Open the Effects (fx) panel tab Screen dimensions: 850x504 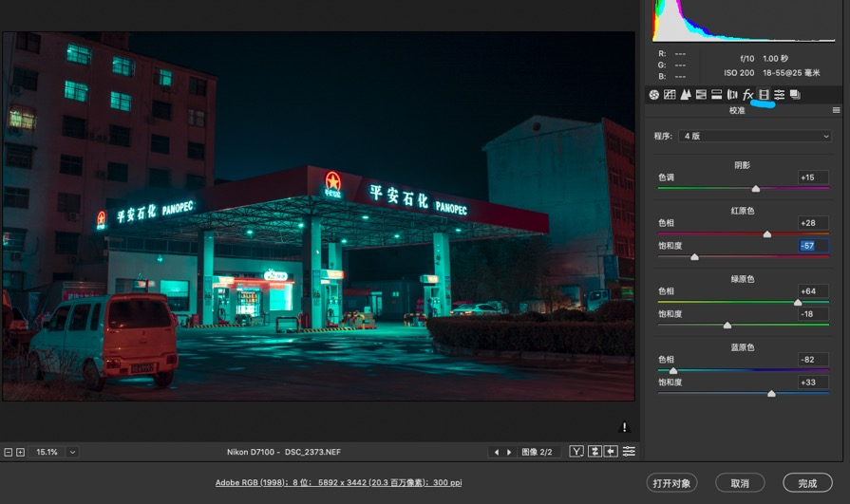coord(748,95)
